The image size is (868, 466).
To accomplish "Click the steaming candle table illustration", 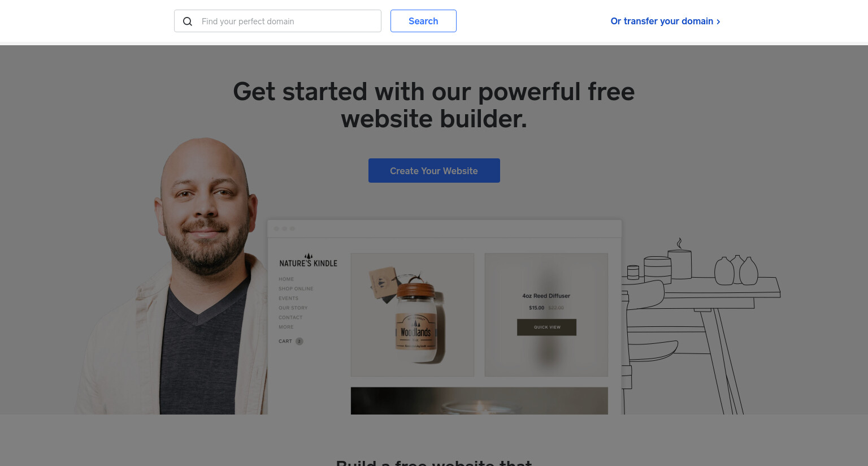I will tap(701, 326).
